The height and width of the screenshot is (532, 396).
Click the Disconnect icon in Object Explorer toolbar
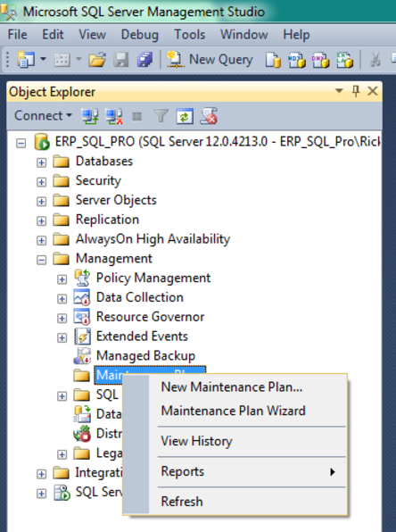click(113, 116)
